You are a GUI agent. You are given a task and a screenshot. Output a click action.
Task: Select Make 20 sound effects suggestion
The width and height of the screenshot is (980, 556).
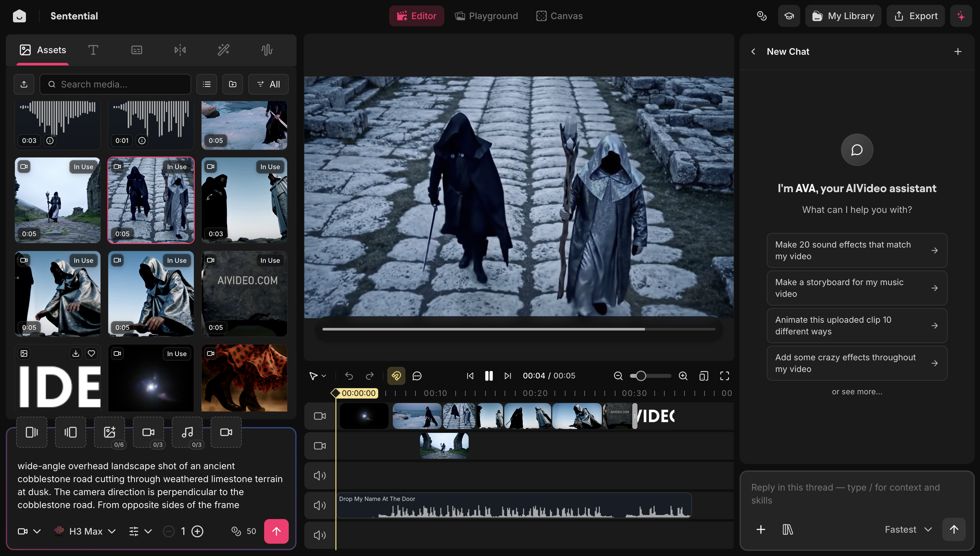(857, 250)
